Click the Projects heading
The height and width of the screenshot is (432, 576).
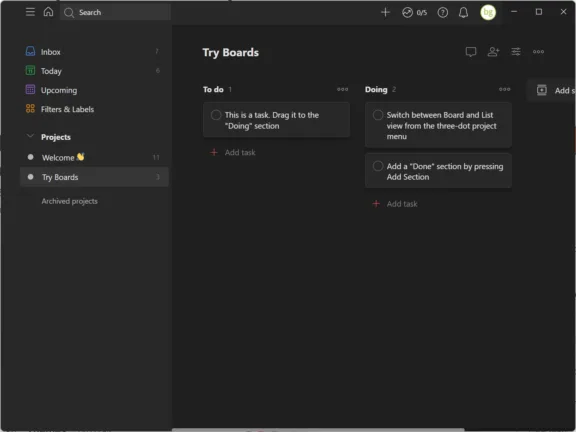coord(56,137)
